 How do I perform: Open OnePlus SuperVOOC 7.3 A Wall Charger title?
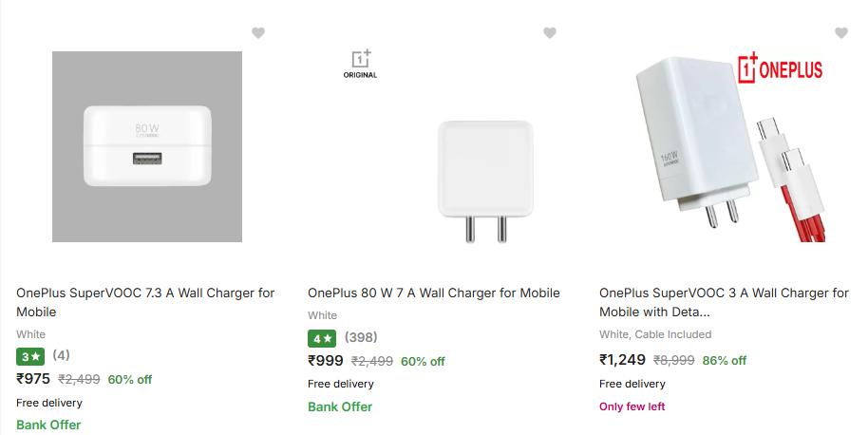(145, 302)
